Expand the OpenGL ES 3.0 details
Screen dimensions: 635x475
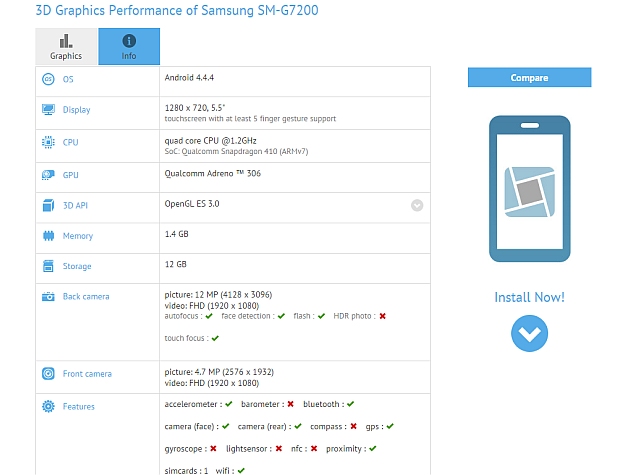[416, 205]
